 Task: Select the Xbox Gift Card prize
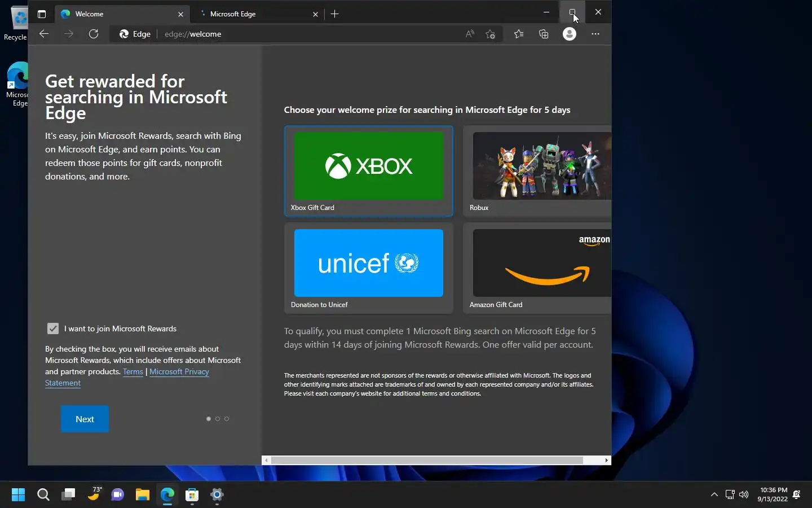(x=369, y=171)
